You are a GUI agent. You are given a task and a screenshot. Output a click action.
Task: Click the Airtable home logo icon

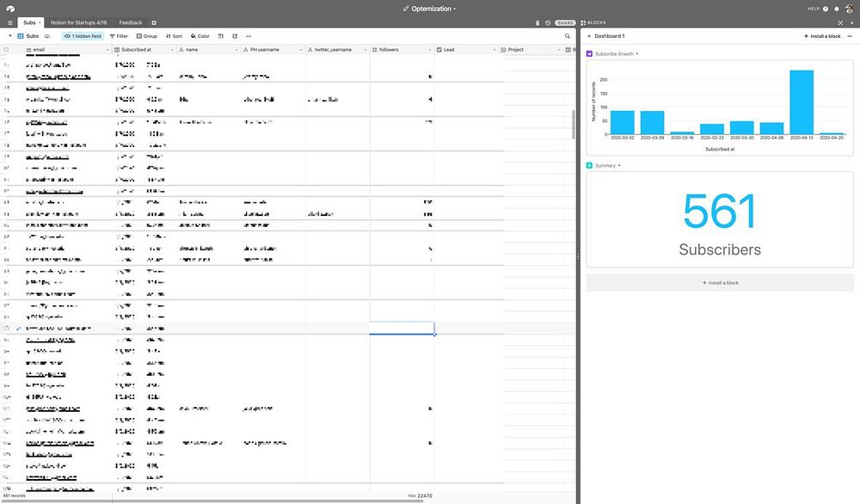pyautogui.click(x=10, y=9)
